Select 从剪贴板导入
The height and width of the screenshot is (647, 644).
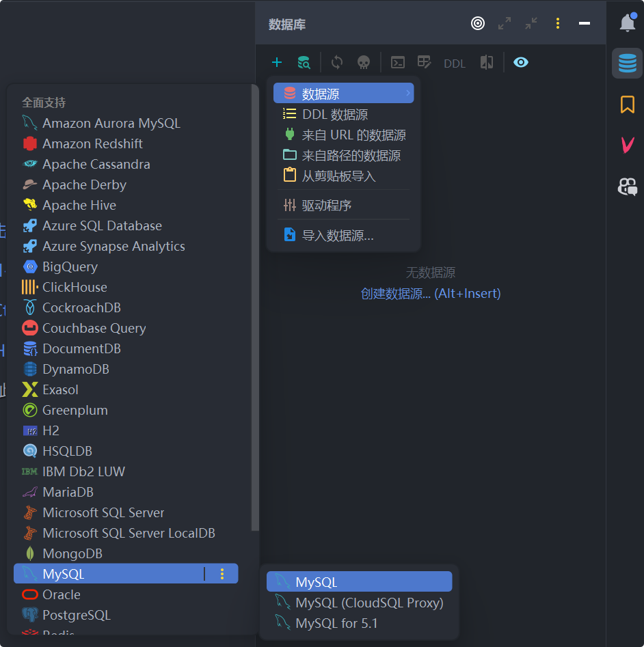[x=343, y=176]
